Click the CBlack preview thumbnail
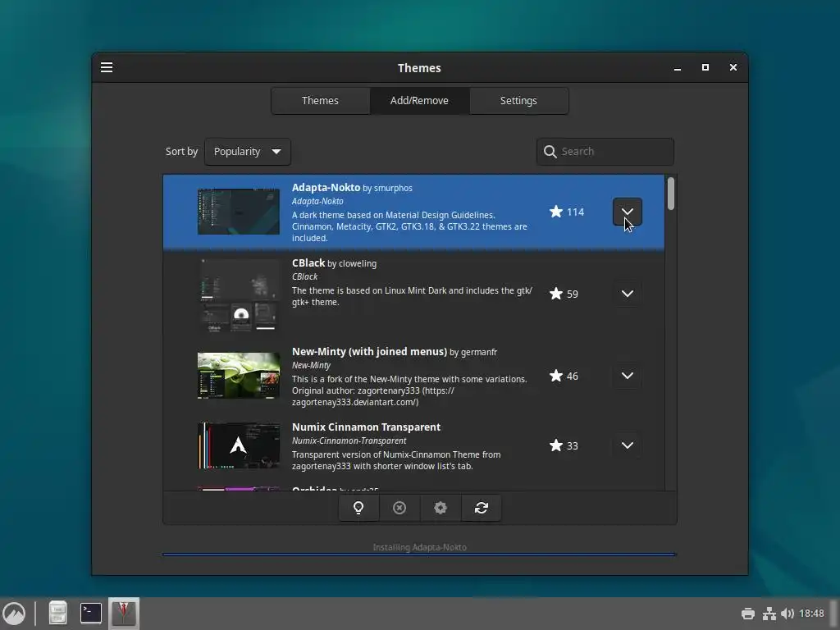This screenshot has width=840, height=630. (x=239, y=294)
